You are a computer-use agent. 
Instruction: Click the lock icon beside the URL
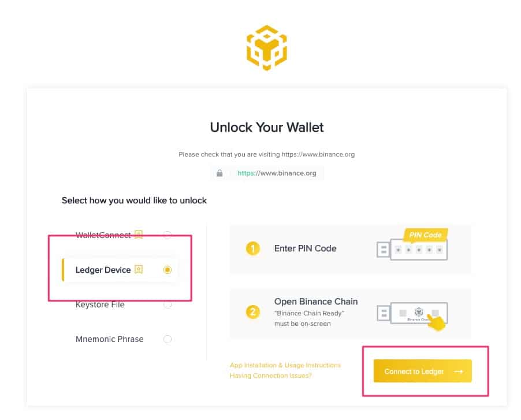pos(219,173)
